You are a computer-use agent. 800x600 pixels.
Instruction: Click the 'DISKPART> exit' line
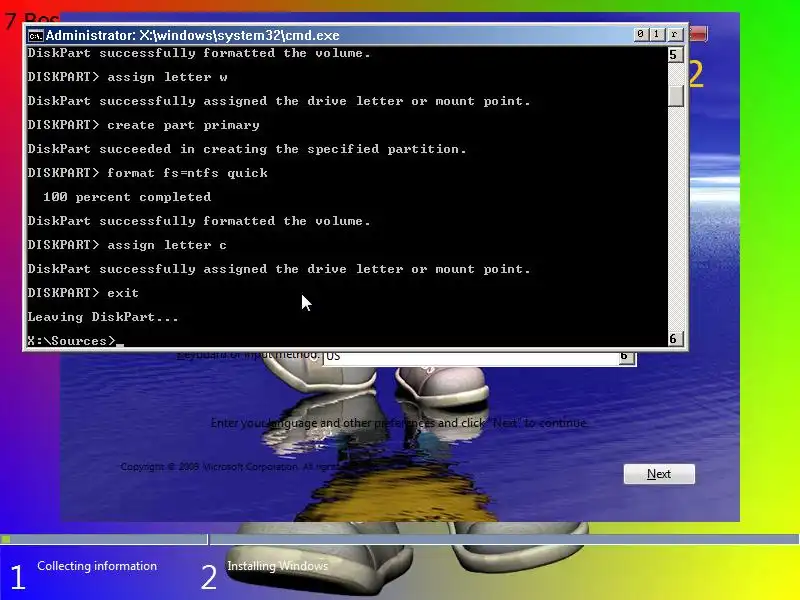[83, 293]
